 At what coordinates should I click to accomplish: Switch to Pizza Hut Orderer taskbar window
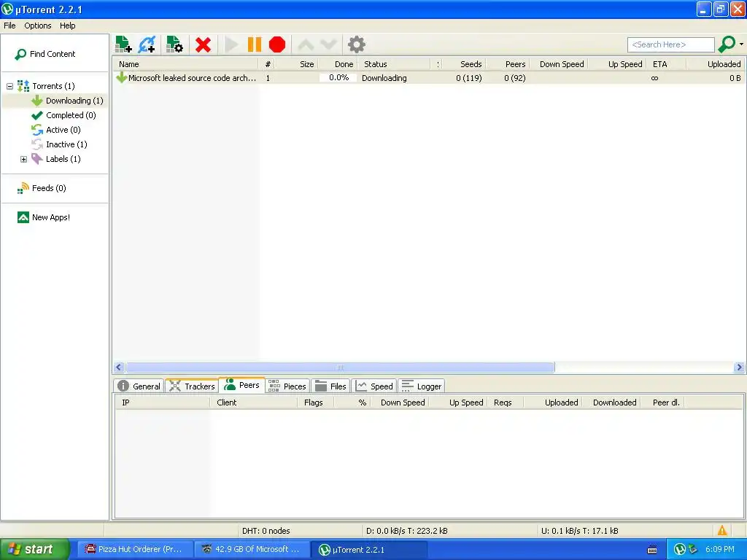click(x=136, y=549)
